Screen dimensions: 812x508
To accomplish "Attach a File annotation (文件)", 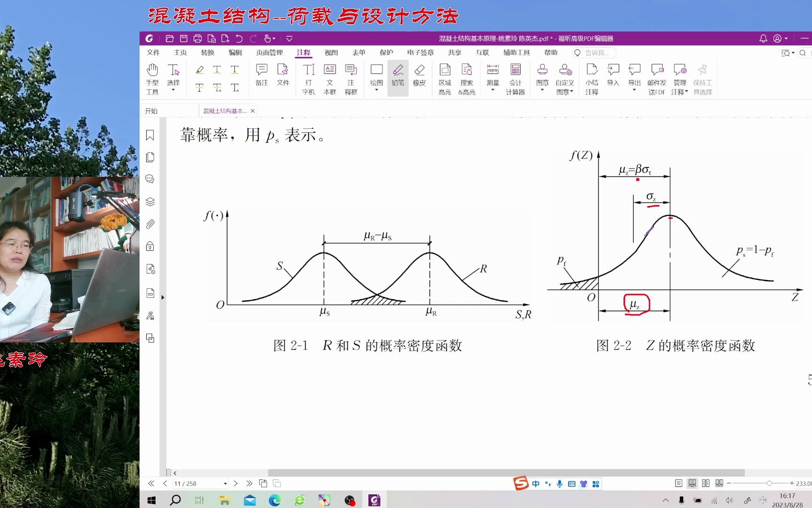I will pyautogui.click(x=283, y=75).
